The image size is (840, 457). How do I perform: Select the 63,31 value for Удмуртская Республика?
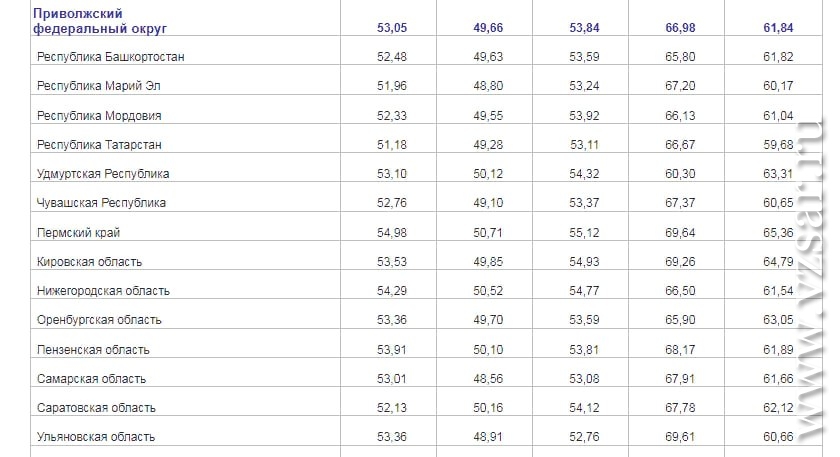778,174
